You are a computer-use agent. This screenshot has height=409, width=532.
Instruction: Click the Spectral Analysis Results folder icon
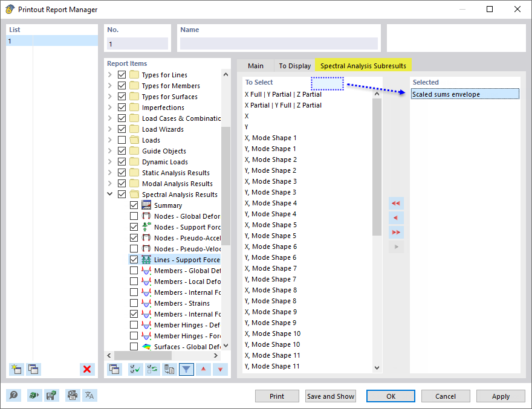pos(134,195)
